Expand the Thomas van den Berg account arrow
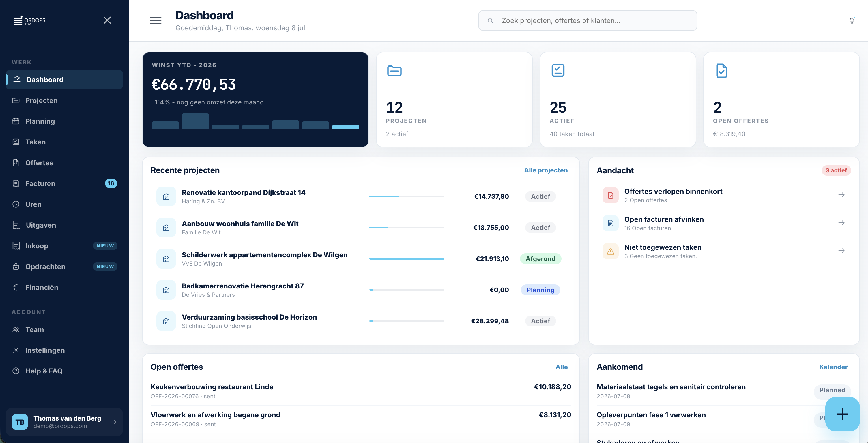The height and width of the screenshot is (443, 868). (113, 422)
